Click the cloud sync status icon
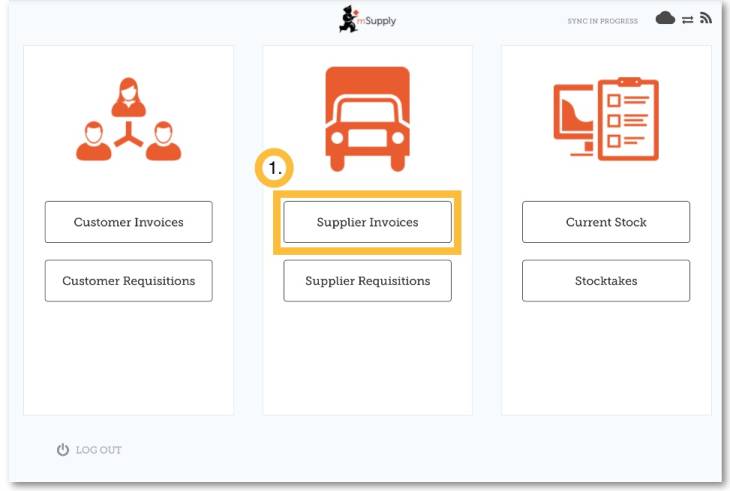 point(665,20)
